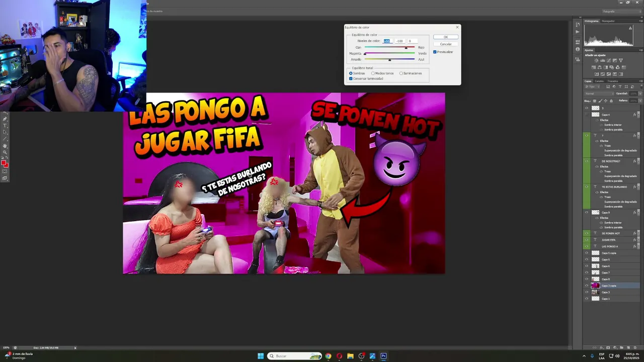The height and width of the screenshot is (362, 644).
Task: Select the Iluminaciones radio button
Action: click(x=401, y=73)
